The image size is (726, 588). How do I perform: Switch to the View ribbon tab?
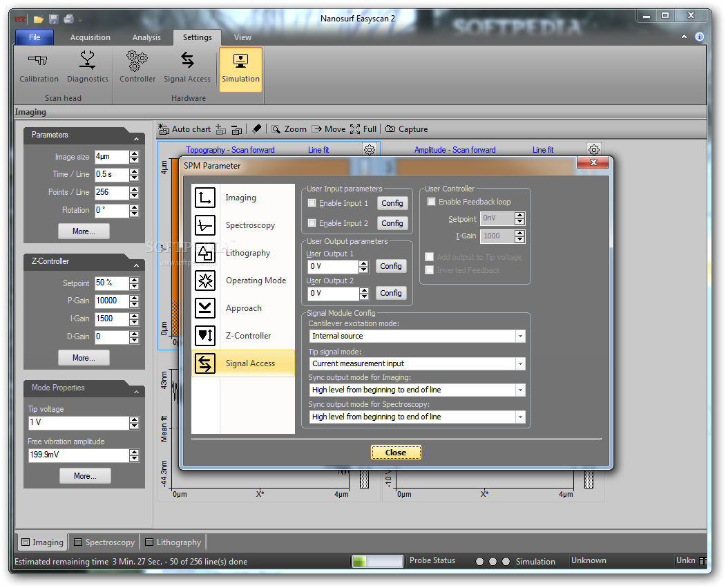pos(242,37)
